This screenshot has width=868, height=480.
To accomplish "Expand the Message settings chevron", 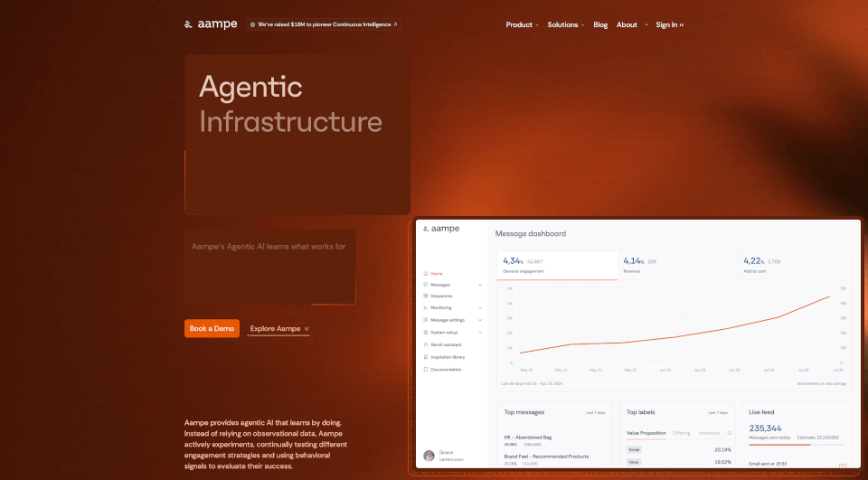I will pyautogui.click(x=480, y=320).
